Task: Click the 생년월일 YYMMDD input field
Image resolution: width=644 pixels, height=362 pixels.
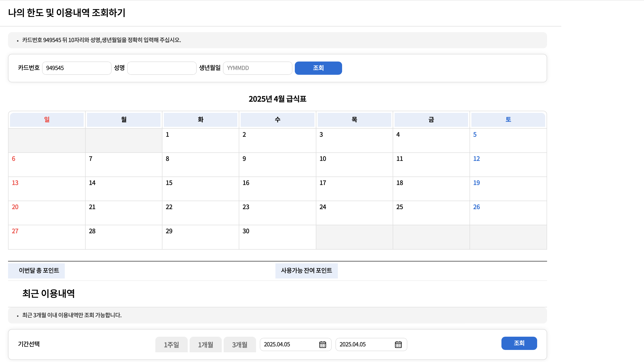Action: click(257, 68)
